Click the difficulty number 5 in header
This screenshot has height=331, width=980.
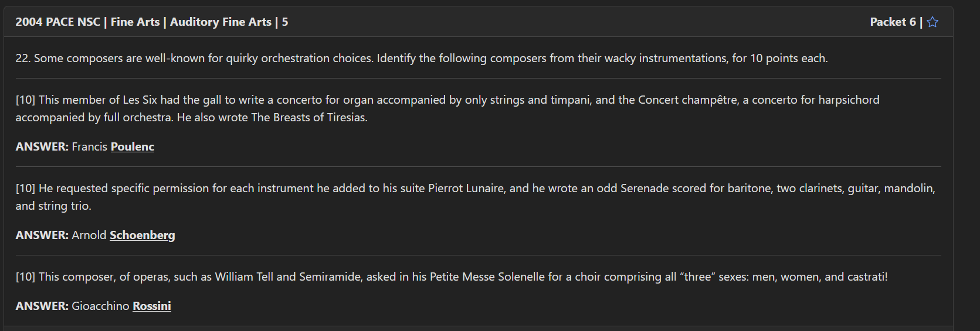coord(285,22)
